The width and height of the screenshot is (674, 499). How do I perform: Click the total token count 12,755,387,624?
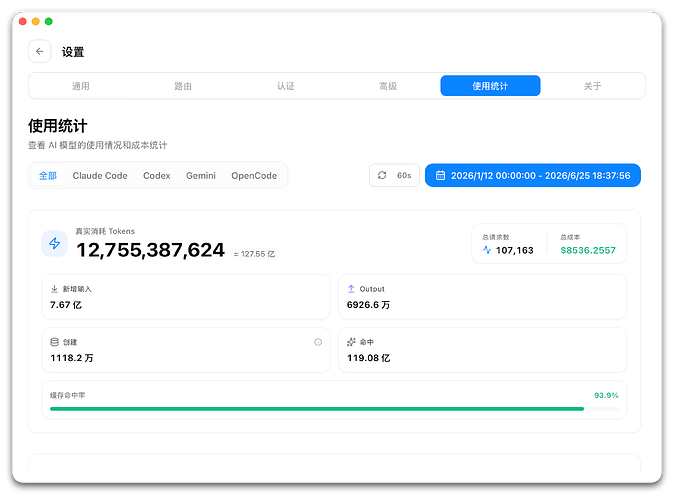[x=150, y=250]
